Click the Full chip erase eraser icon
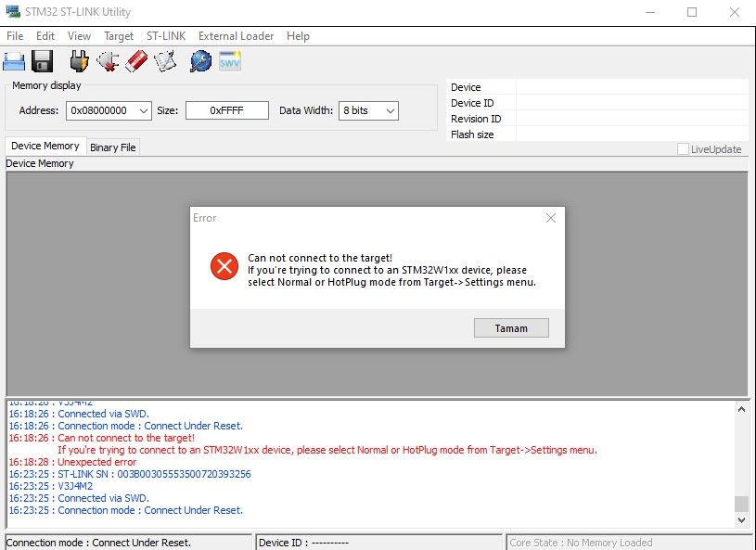Viewport: 756px width, 550px height. click(x=136, y=62)
